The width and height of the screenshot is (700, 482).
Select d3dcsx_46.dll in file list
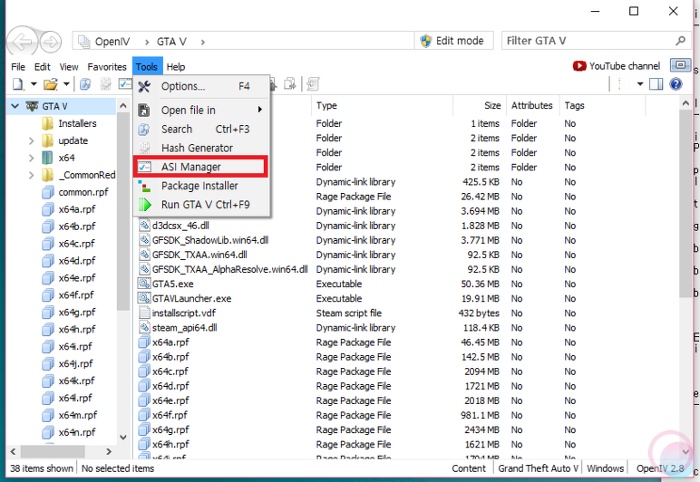click(180, 225)
